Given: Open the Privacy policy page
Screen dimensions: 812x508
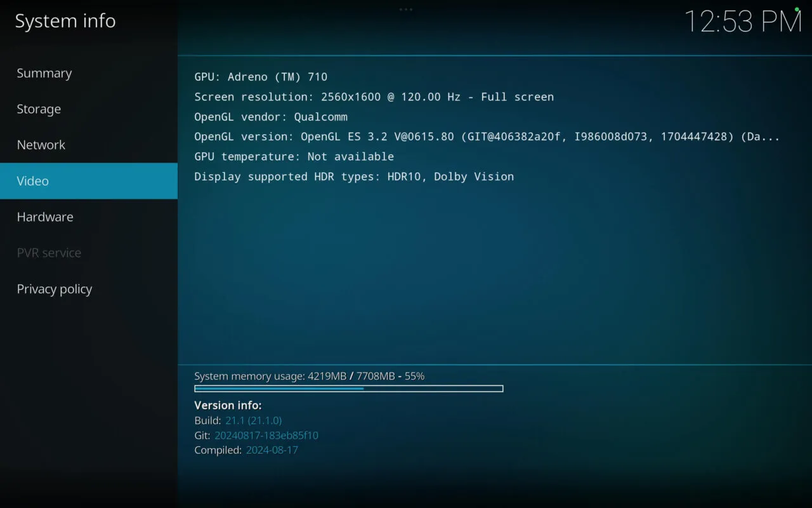Looking at the screenshot, I should pos(54,289).
